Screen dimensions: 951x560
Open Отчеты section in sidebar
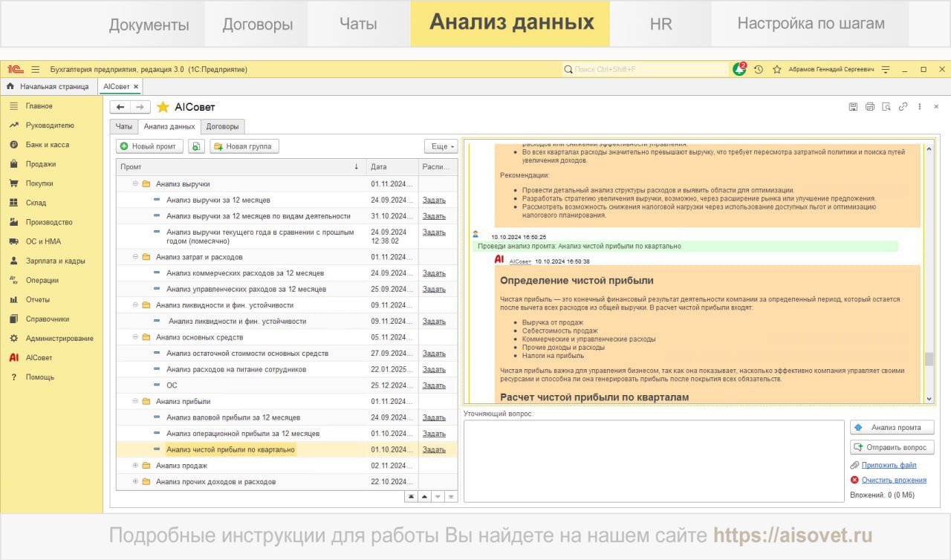[x=38, y=299]
